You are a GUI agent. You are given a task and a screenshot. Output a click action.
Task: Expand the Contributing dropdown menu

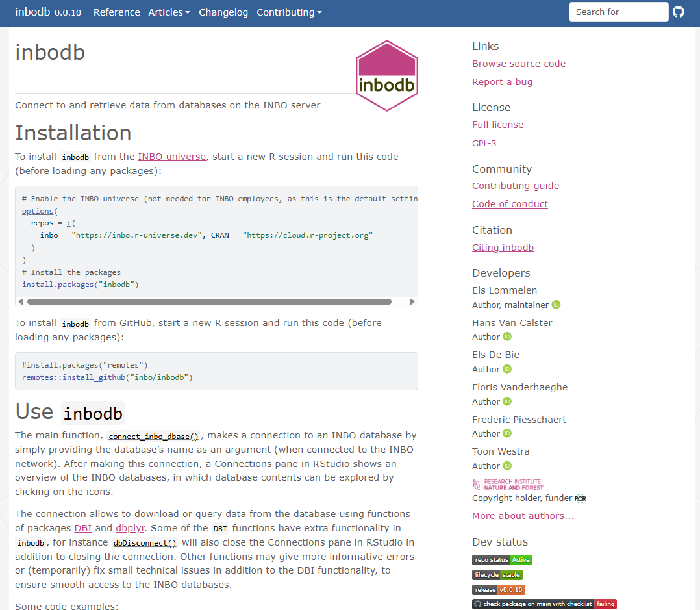(x=290, y=12)
